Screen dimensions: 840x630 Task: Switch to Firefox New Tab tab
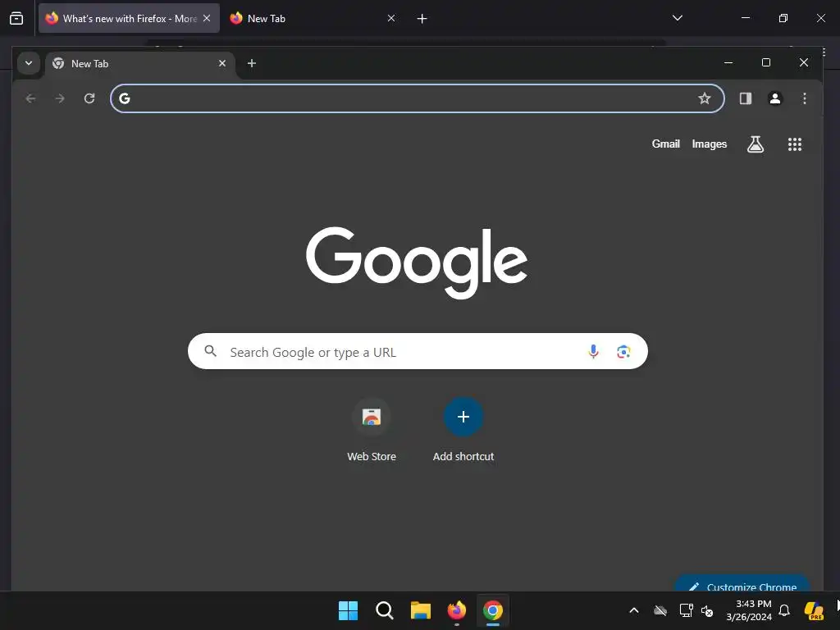pos(313,18)
